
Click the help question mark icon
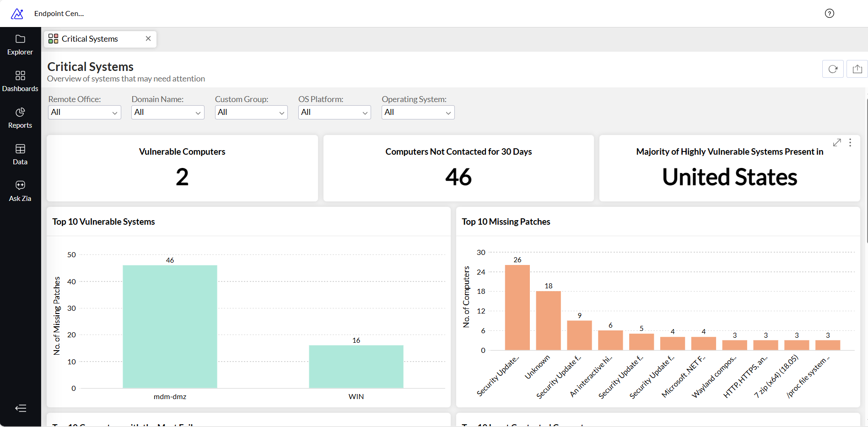click(829, 13)
